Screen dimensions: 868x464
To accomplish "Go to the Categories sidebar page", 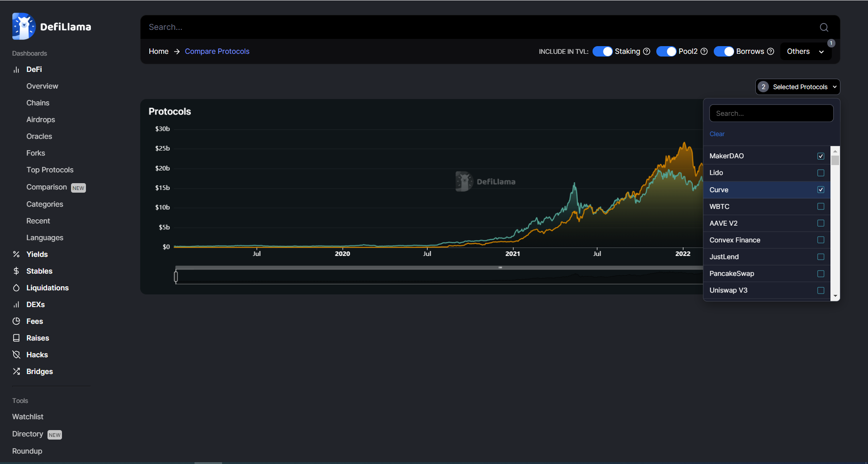I will click(x=45, y=204).
